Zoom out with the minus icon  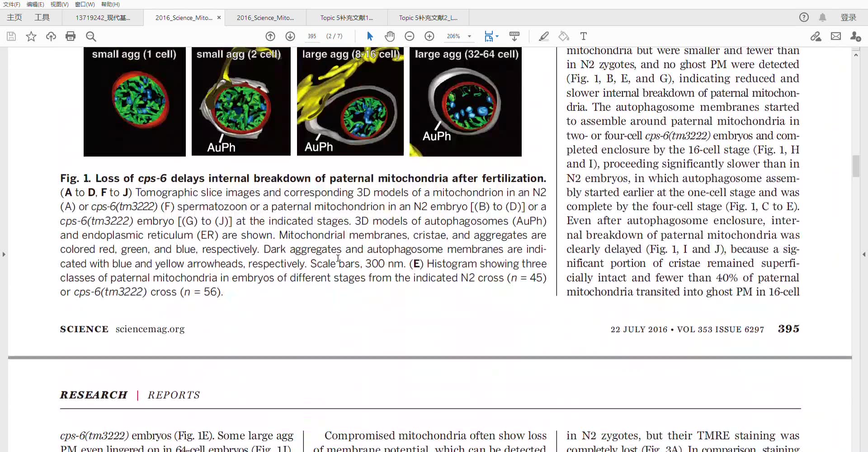click(410, 36)
